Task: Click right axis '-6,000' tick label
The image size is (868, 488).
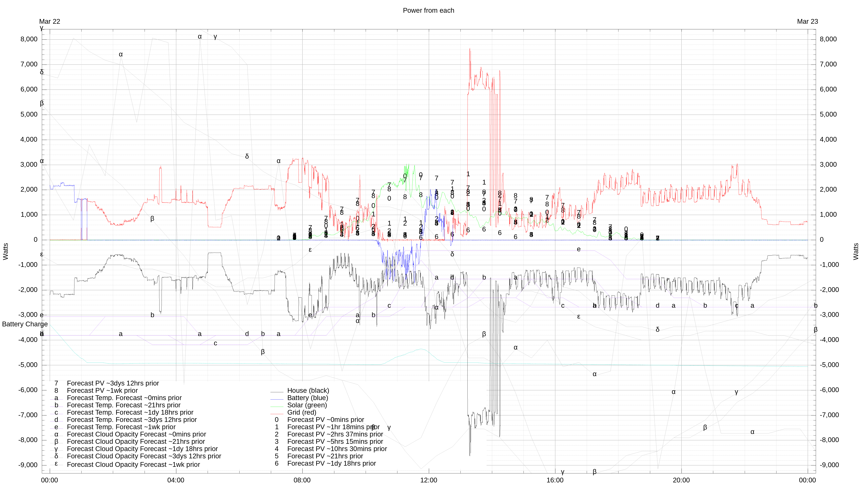Action: [x=830, y=390]
